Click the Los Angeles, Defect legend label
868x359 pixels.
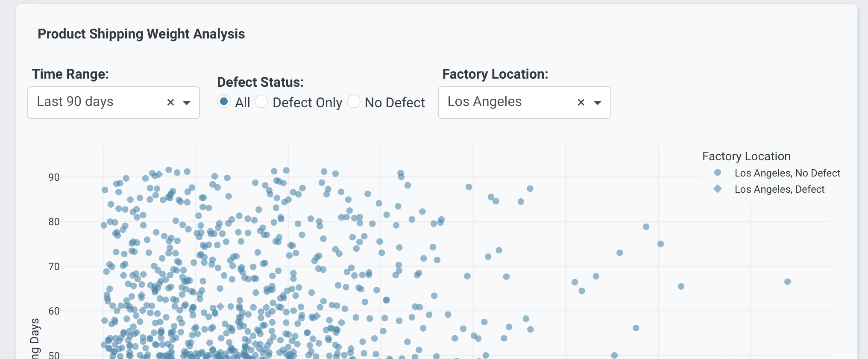pos(780,189)
